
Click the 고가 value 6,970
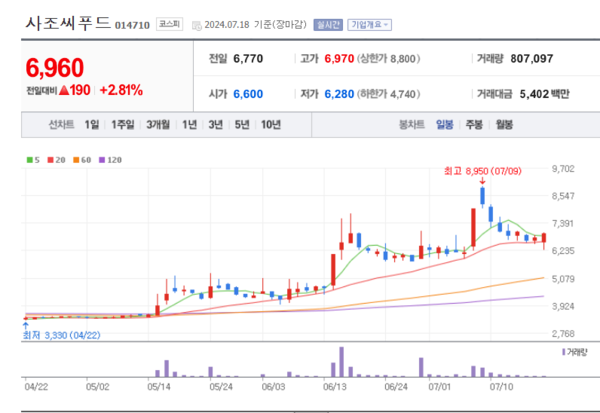pos(339,59)
